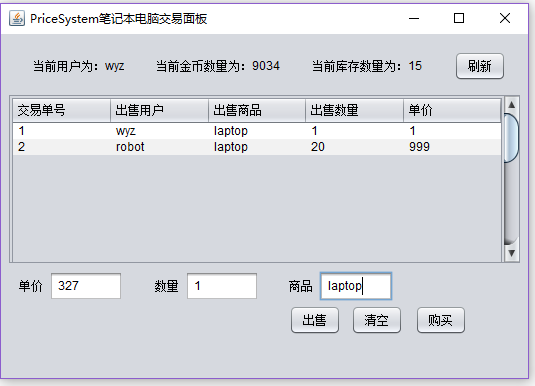Click the 出售商品 column header
This screenshot has height=386, width=535.
tap(257, 110)
